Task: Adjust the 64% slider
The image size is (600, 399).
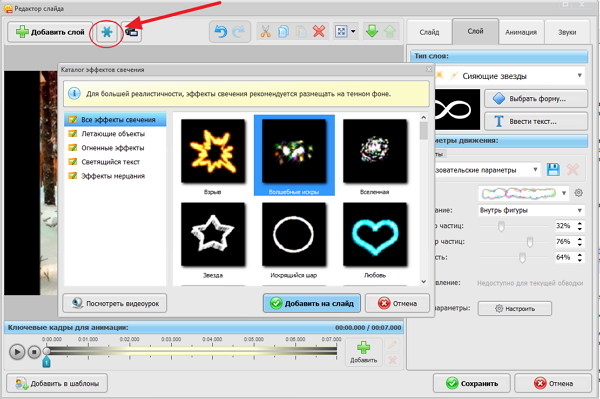Action: pos(522,257)
